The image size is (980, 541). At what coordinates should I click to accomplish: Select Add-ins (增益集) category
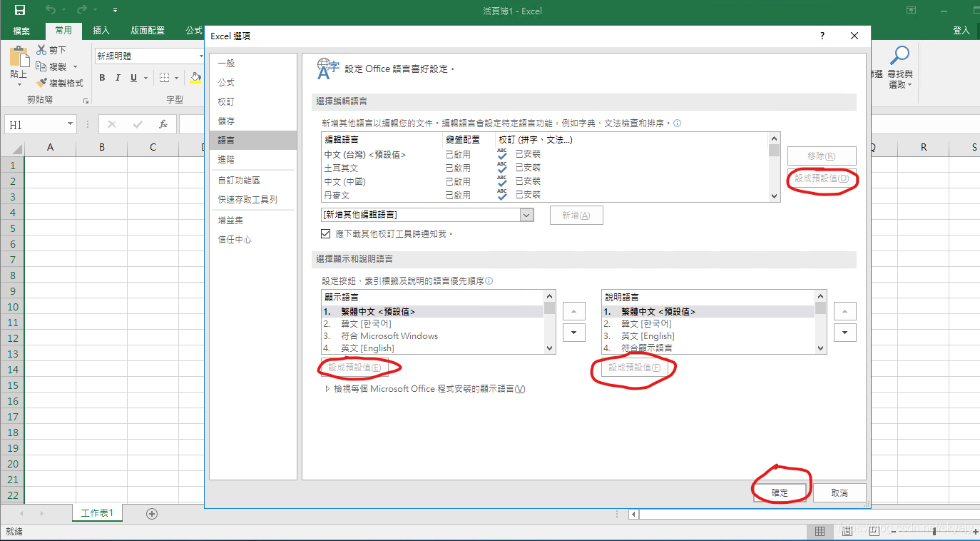pos(252,221)
